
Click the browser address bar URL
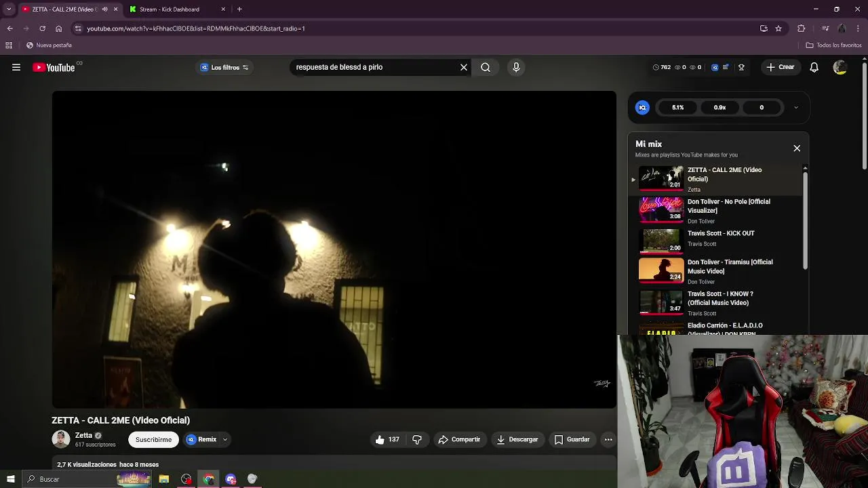196,28
